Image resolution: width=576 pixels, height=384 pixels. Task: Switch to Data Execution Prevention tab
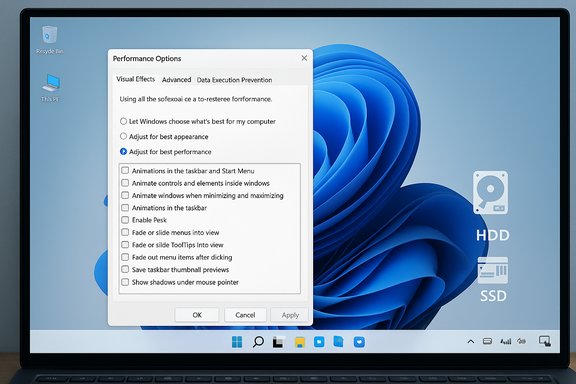point(234,80)
